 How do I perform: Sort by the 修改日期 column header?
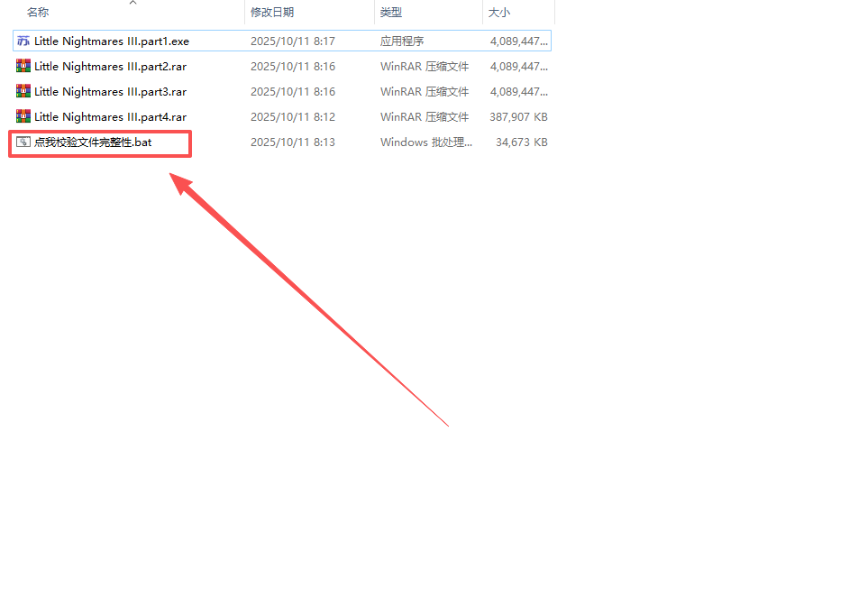click(272, 13)
